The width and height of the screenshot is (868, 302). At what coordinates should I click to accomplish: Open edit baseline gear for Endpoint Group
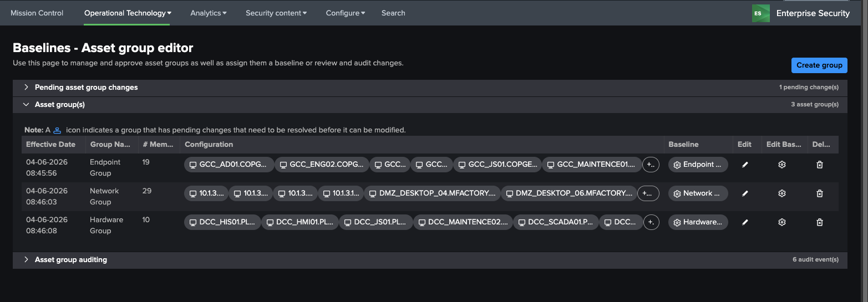[782, 165]
